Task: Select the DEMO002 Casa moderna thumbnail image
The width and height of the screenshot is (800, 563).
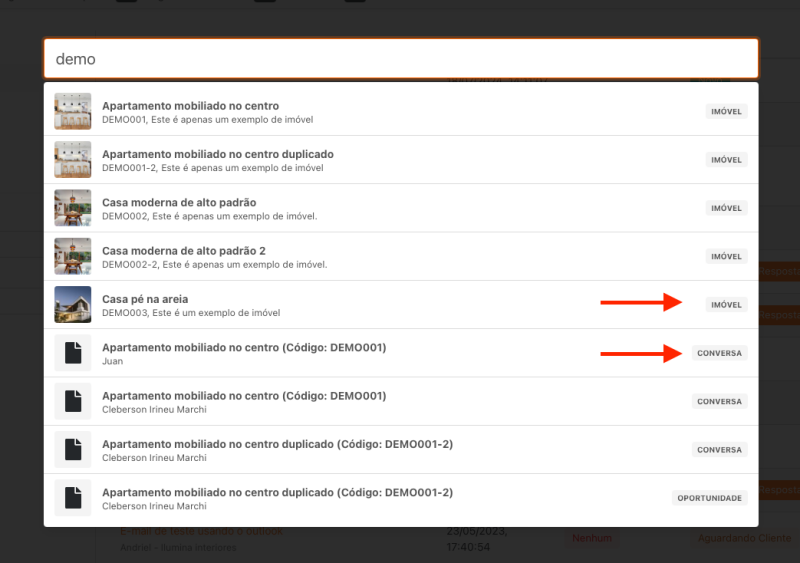Action: (x=72, y=208)
